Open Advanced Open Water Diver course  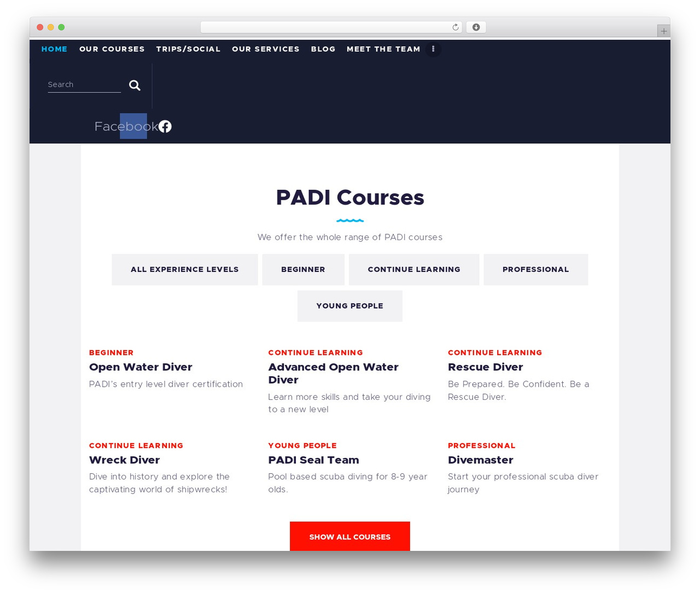334,374
